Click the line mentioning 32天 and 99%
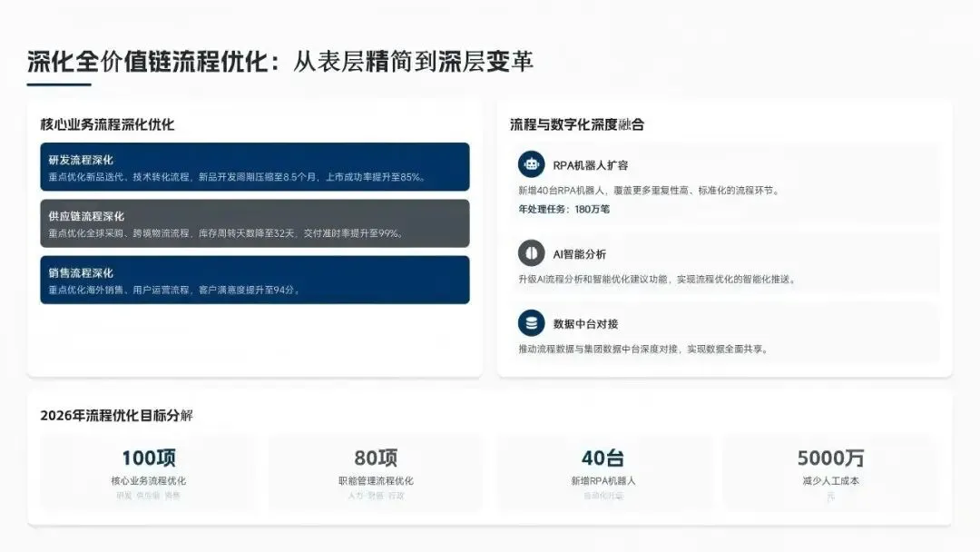The image size is (980, 552). (x=227, y=233)
